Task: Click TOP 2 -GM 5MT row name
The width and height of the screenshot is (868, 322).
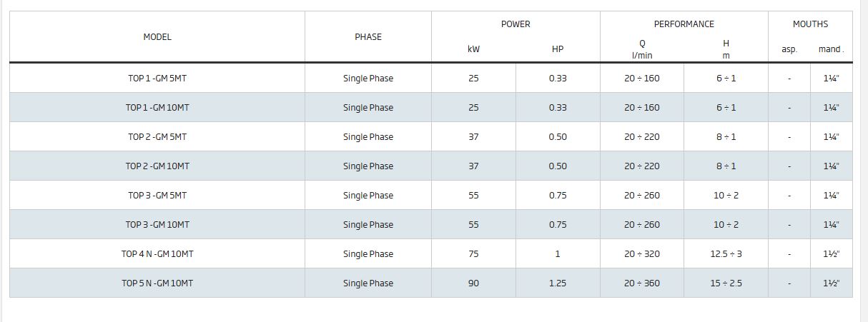Action: coord(157,137)
